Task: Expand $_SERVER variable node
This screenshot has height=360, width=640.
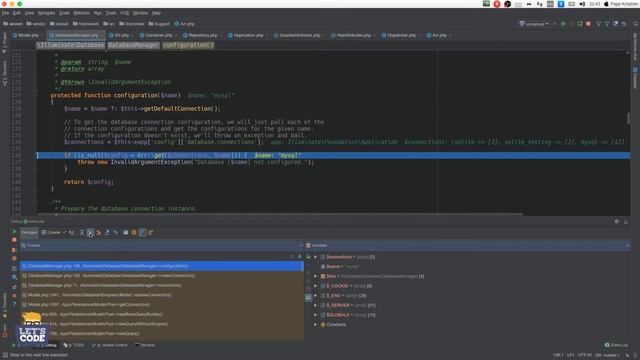Action: point(316,305)
